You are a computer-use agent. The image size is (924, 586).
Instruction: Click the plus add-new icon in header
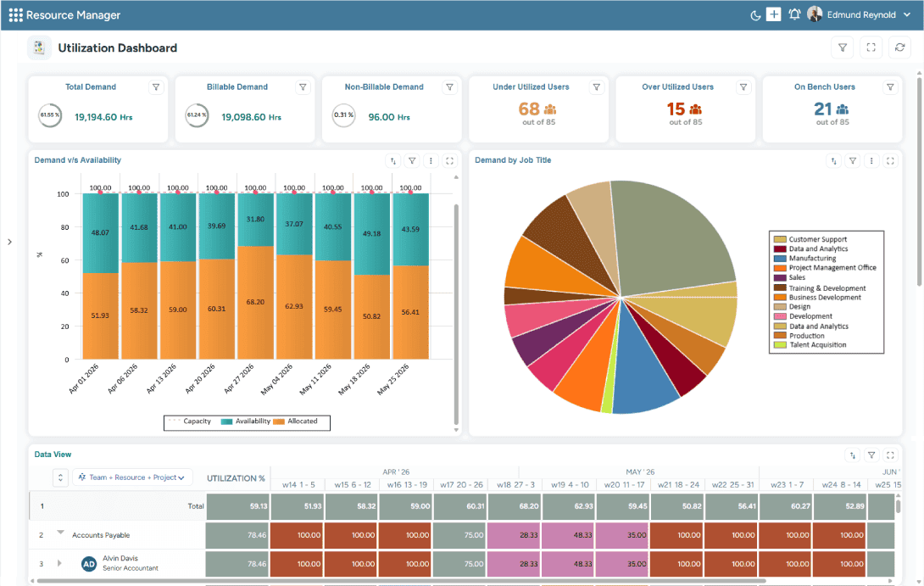tap(774, 14)
